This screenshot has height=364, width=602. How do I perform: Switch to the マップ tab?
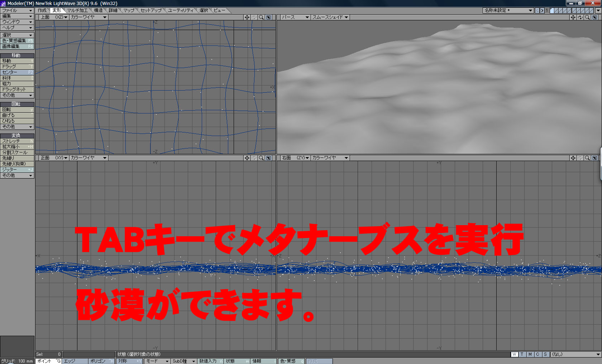pos(130,10)
